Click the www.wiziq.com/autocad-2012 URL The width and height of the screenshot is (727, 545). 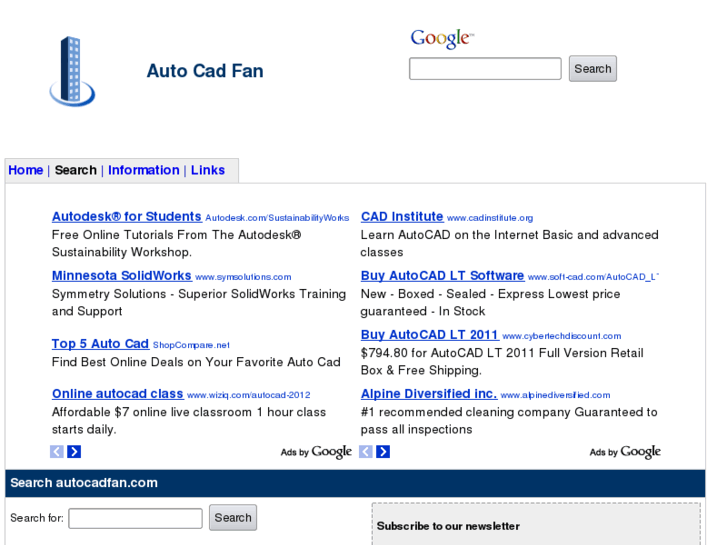(249, 395)
